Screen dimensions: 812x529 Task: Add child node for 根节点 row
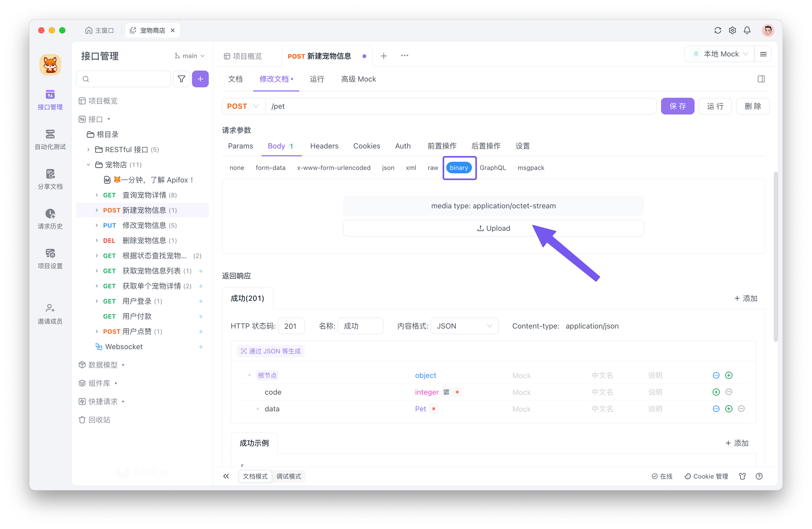coord(728,375)
